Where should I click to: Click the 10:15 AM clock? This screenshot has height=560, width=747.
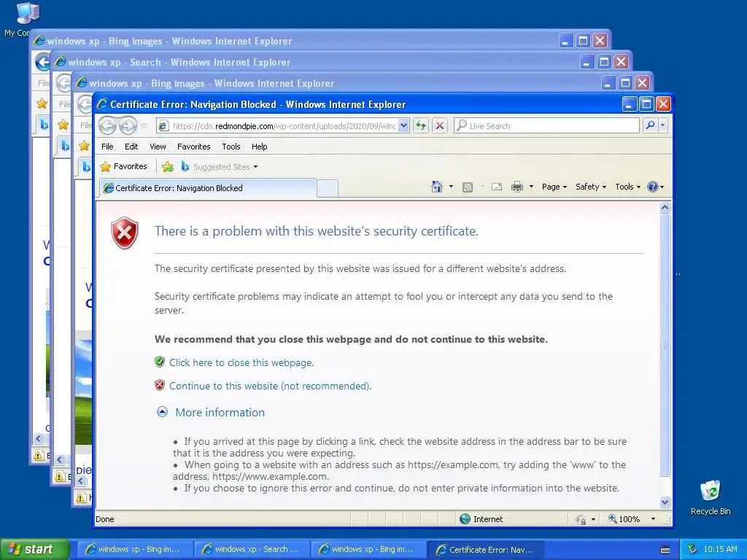tap(720, 550)
